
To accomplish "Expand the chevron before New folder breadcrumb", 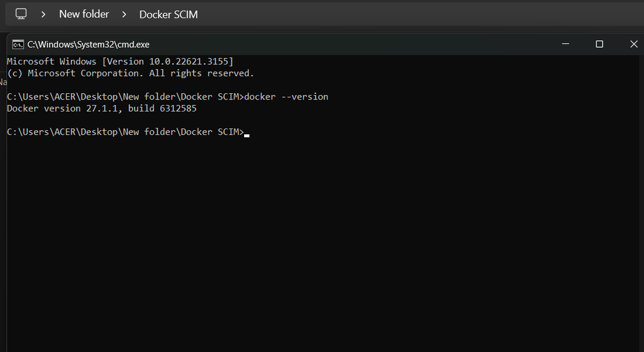I will click(x=43, y=14).
